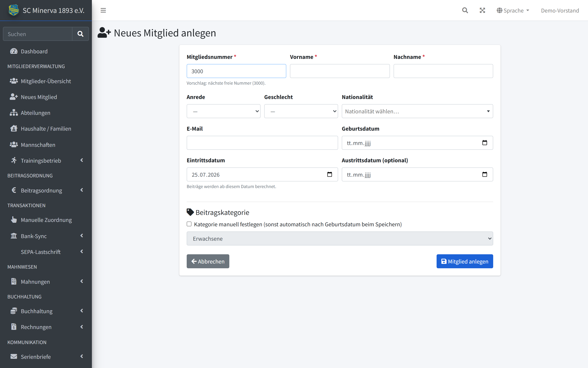Screen dimensions: 588x368
Task: Click the Austrittsdatum tt.mm.jjjj date field
Action: pos(417,174)
